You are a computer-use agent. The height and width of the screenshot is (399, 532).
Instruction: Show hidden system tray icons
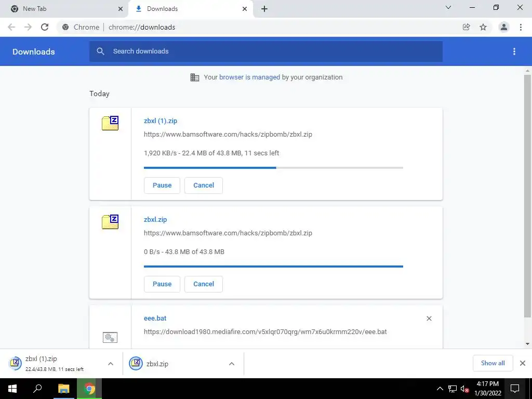click(440, 389)
